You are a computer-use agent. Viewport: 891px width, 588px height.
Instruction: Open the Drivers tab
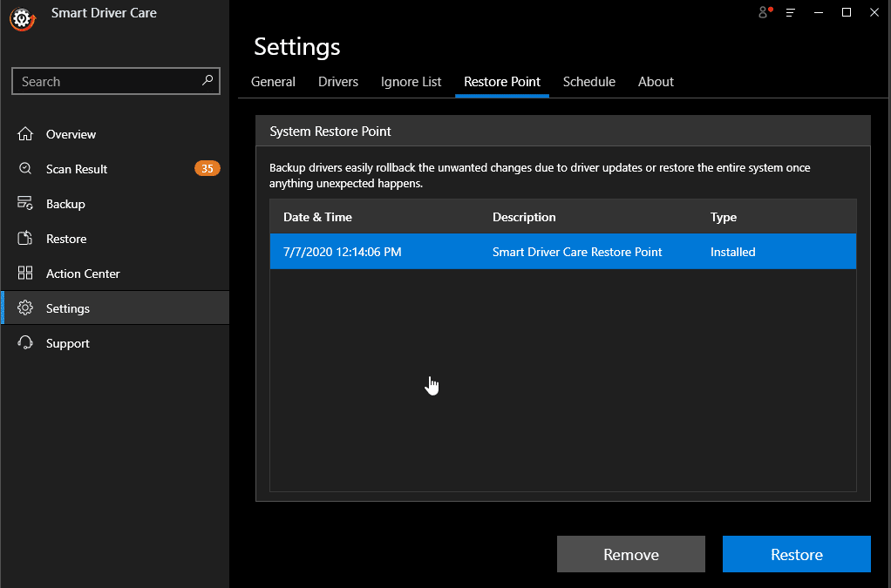[x=338, y=82]
